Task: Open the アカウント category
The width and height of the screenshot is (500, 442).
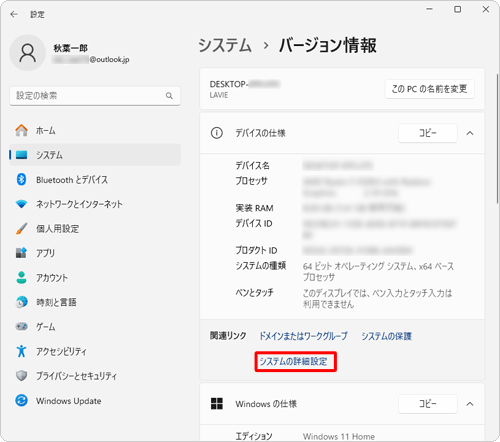Action: tap(95, 278)
